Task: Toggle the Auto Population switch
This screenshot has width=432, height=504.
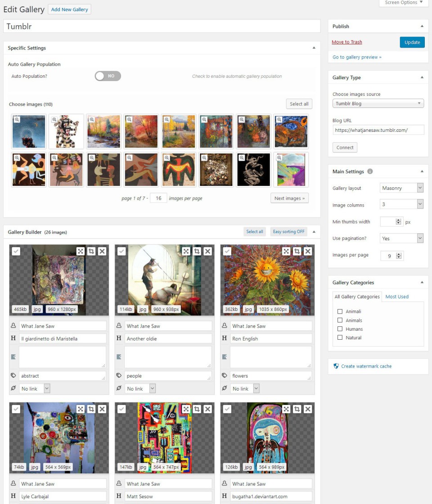Action: coord(108,76)
